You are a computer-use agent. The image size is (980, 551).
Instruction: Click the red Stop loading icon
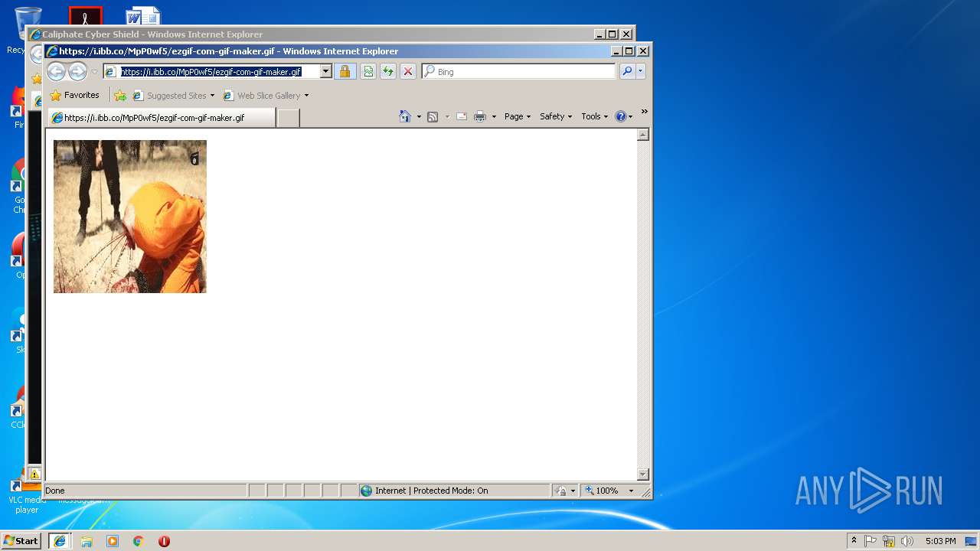408,72
